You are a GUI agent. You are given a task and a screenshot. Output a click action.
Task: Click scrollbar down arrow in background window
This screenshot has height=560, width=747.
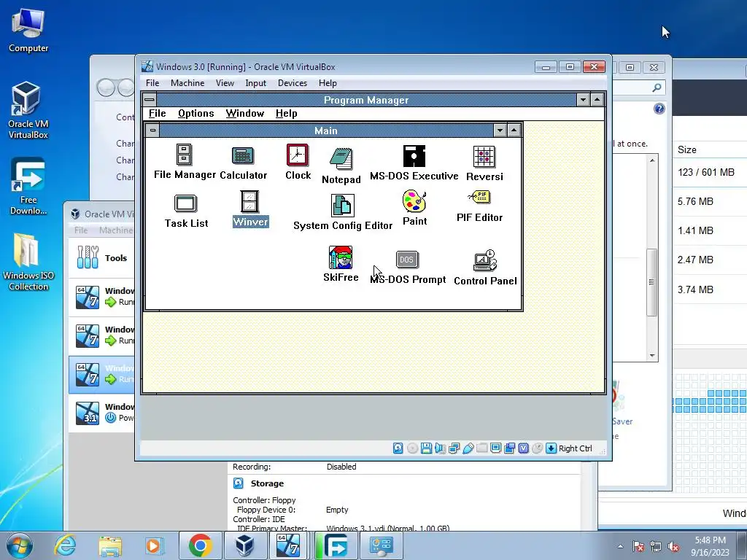(652, 356)
